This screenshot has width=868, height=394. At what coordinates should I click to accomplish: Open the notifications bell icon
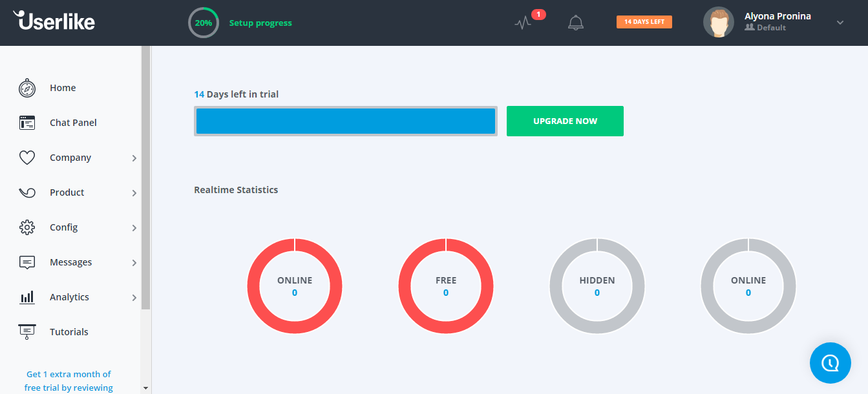[x=575, y=23]
